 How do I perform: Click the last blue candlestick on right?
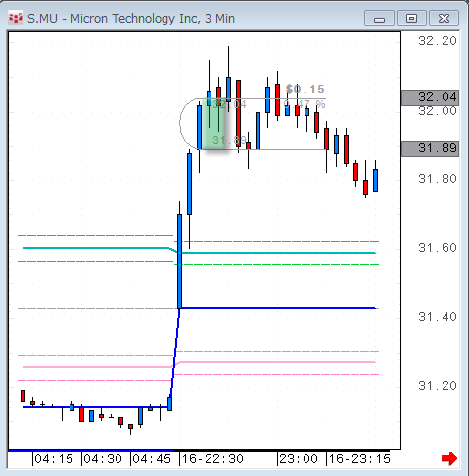click(376, 180)
